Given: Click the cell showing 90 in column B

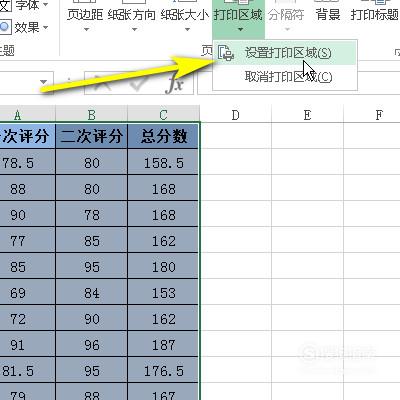Looking at the screenshot, I should tap(91, 318).
